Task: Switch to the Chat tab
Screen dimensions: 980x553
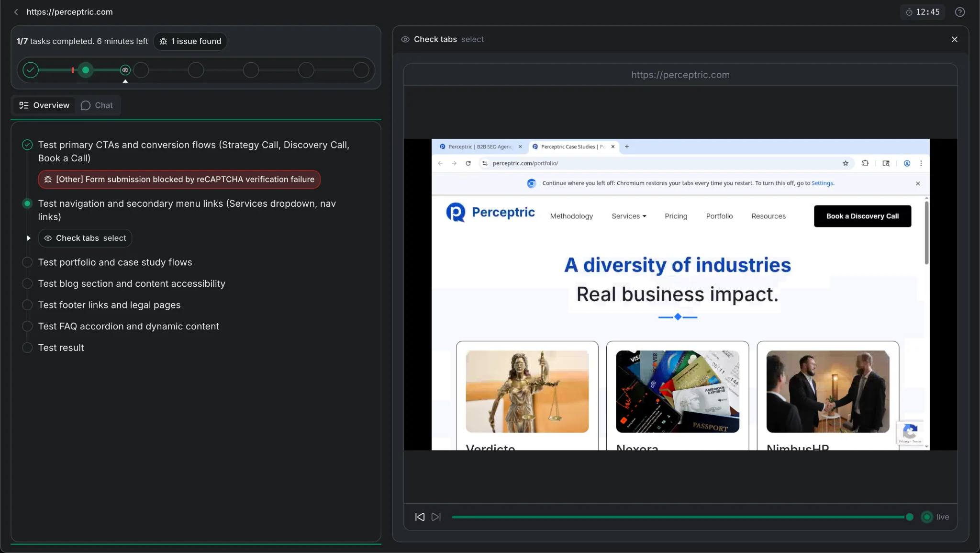Action: point(97,105)
